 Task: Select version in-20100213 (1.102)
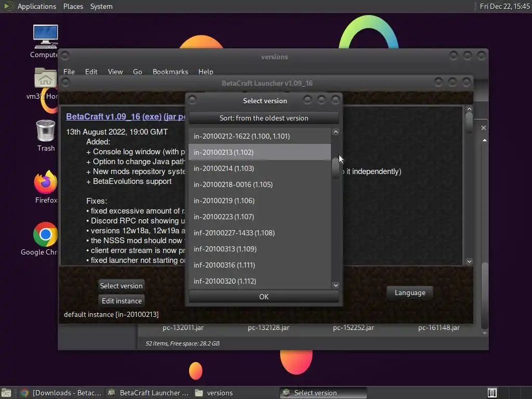tap(260, 152)
